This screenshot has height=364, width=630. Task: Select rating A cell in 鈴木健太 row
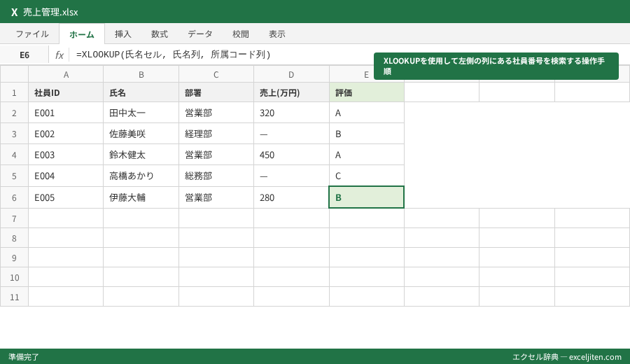point(366,155)
